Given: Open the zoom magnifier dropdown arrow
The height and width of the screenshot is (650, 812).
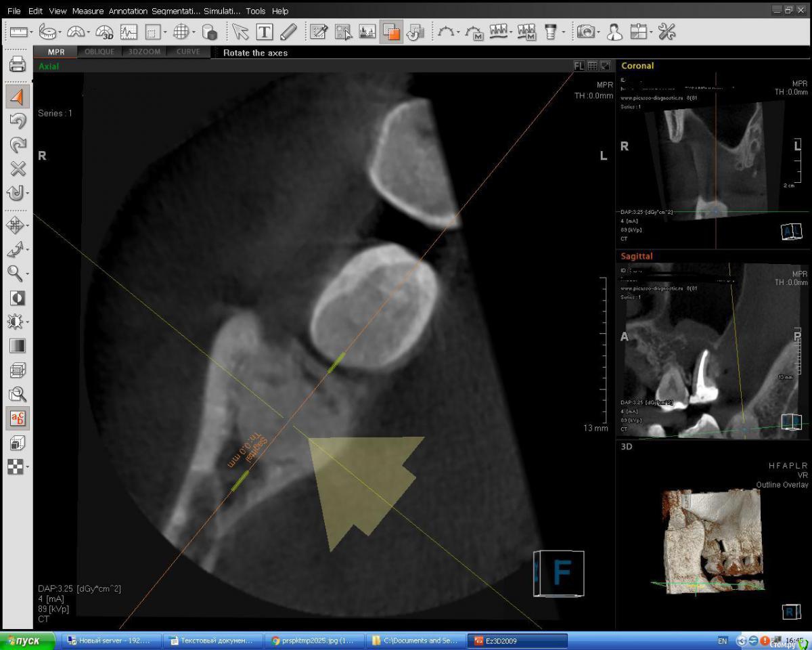Looking at the screenshot, I should pos(27,274).
